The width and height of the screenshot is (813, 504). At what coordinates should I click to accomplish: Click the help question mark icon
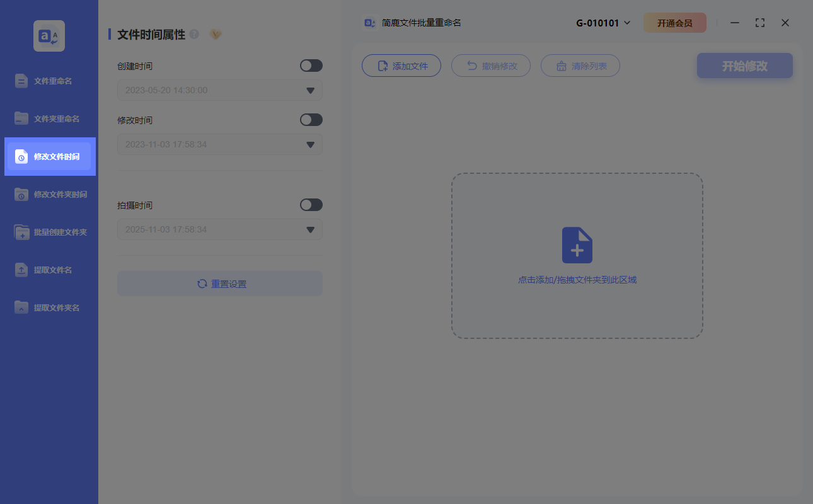[x=193, y=35]
